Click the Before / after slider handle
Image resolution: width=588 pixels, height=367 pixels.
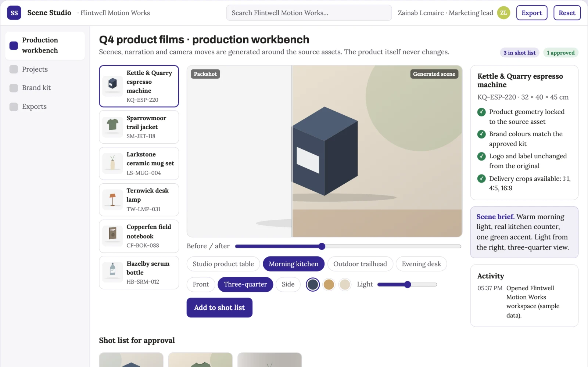[x=322, y=246]
